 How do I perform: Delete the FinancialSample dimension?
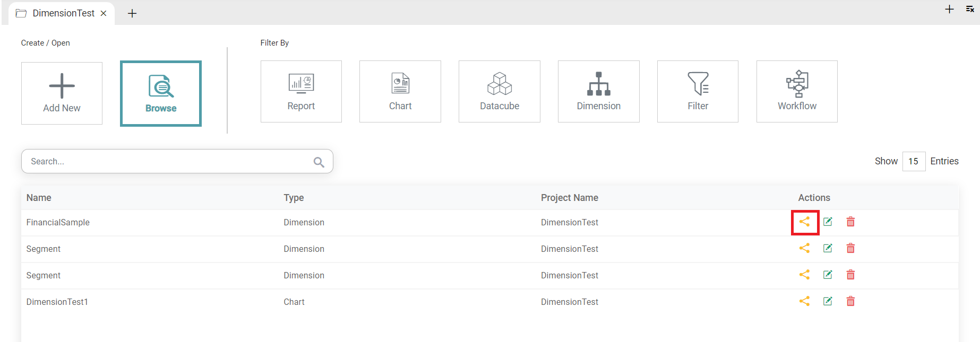pos(850,222)
